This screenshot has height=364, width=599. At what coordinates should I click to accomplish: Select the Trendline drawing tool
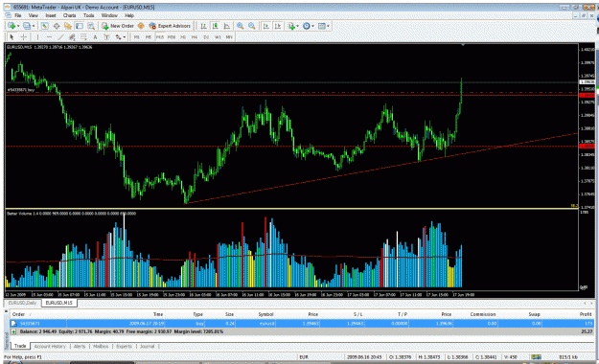click(x=60, y=37)
